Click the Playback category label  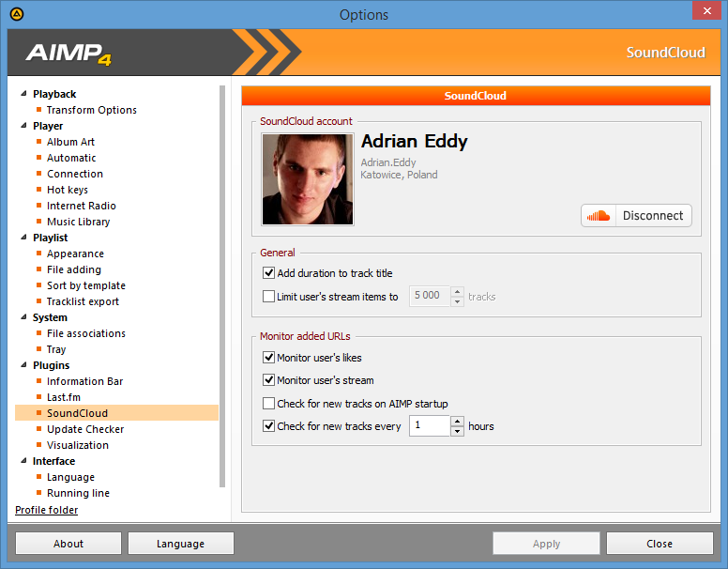(54, 94)
